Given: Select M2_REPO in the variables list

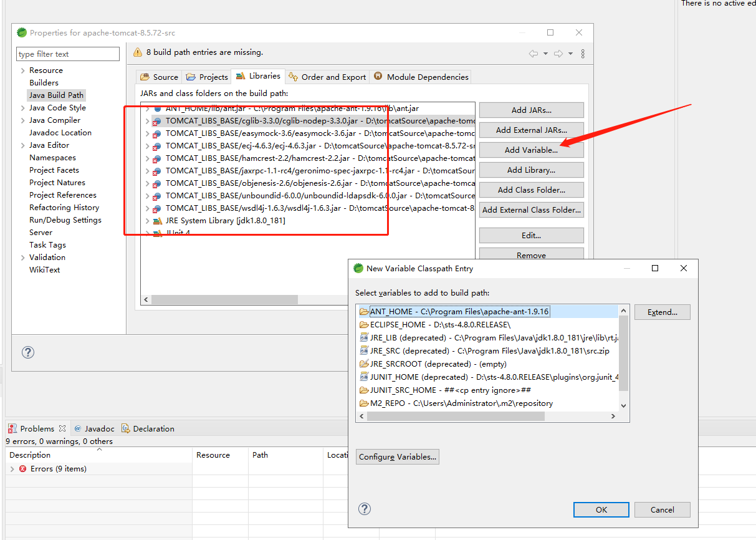Looking at the screenshot, I should (x=436, y=403).
